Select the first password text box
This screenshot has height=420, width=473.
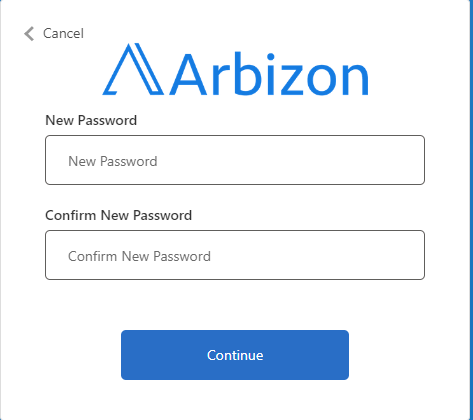coord(235,160)
